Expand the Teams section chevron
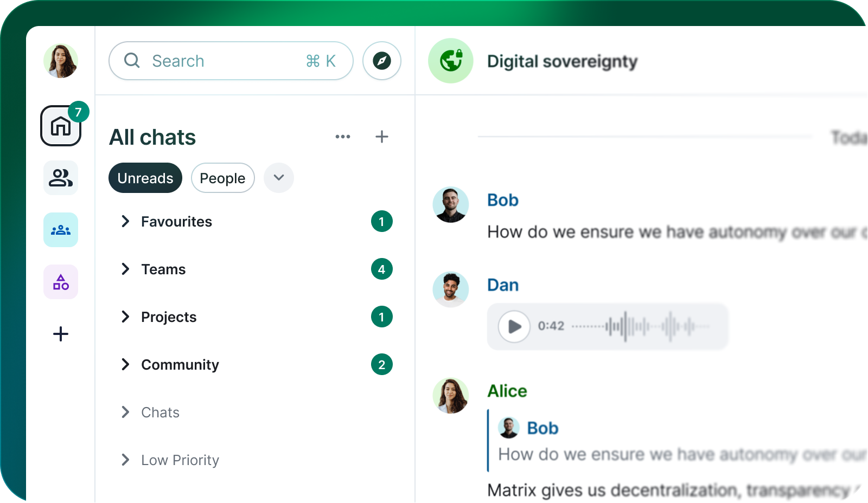This screenshot has height=503, width=868. 126,269
